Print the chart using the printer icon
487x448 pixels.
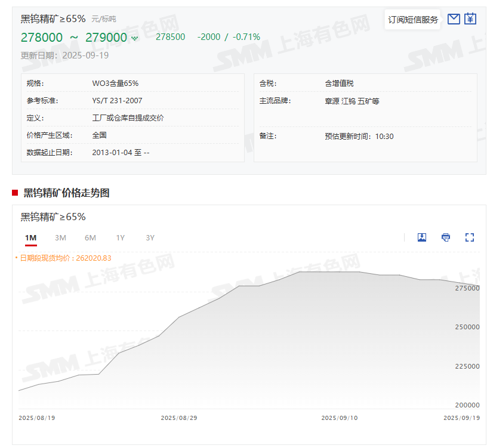point(446,237)
